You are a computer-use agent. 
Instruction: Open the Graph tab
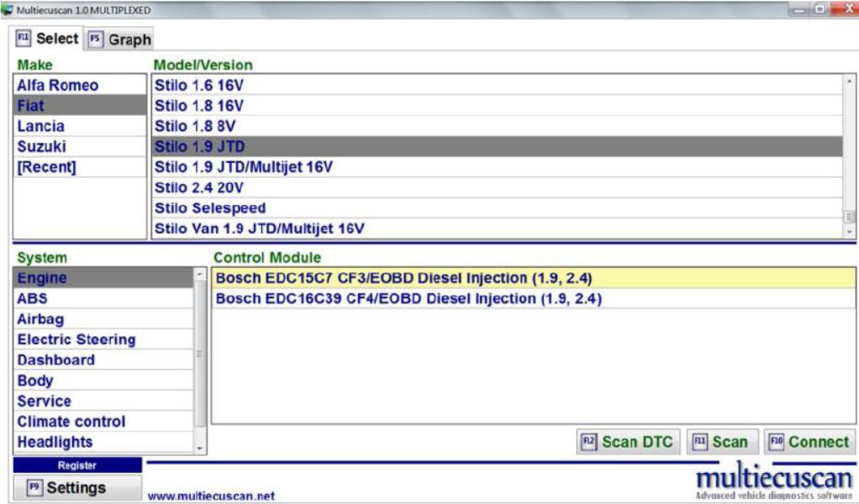(119, 39)
